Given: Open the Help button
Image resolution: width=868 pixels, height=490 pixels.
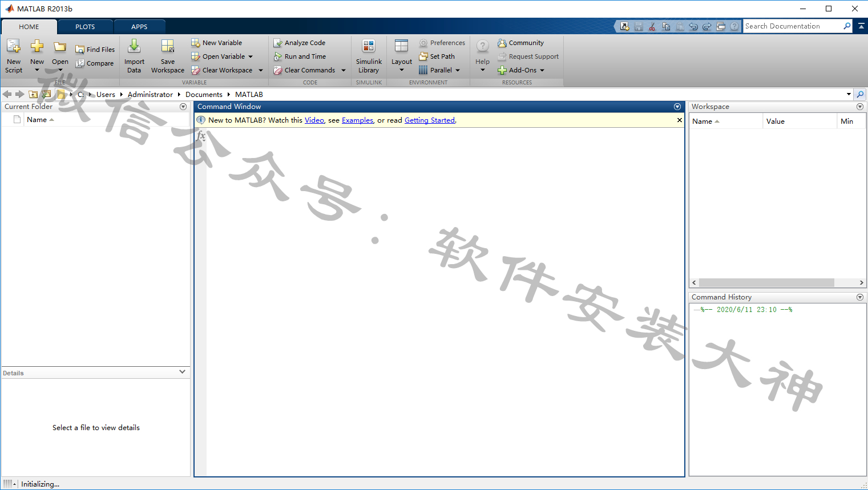Looking at the screenshot, I should point(482,56).
